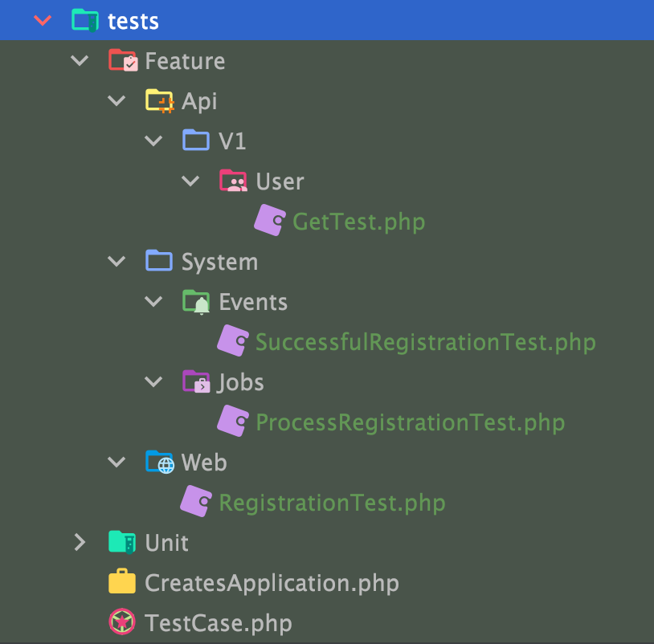
Task: Open SuccessfulRegistrationTest.php file
Action: [x=425, y=342]
